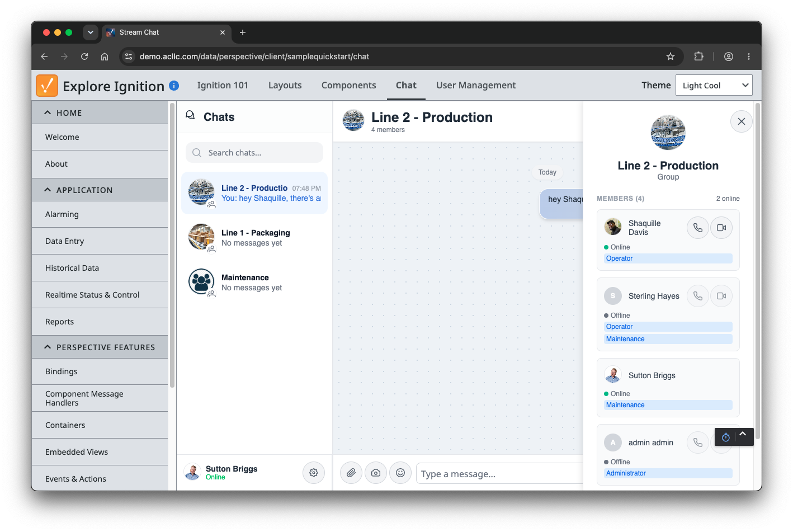
Task: Open the Chrome tab search dropdown
Action: point(91,32)
